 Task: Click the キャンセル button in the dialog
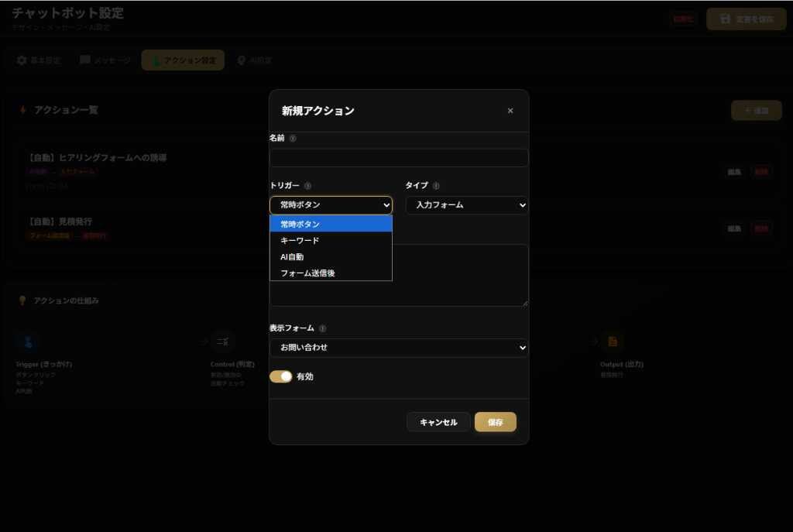click(x=438, y=422)
